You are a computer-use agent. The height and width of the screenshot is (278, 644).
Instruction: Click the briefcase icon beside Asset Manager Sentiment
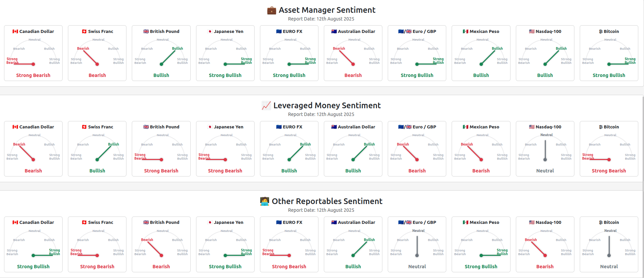pos(271,10)
